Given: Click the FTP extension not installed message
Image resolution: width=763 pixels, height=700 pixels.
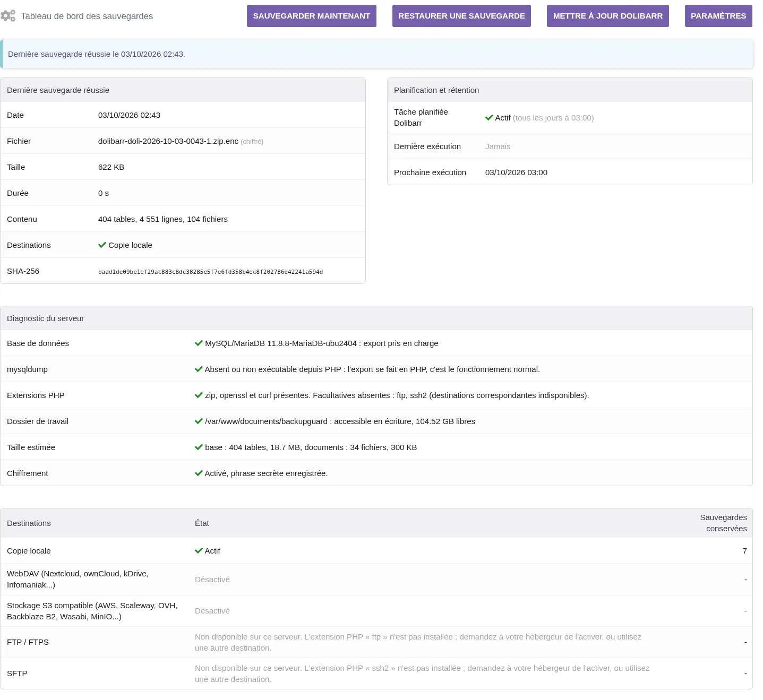Looking at the screenshot, I should [418, 642].
